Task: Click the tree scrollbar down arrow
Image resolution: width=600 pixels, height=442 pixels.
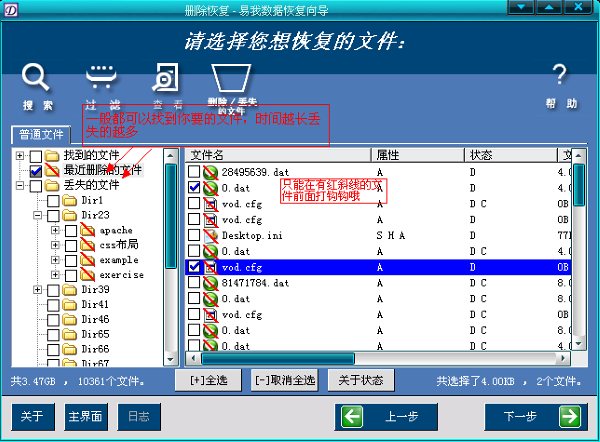Action: pos(171,360)
